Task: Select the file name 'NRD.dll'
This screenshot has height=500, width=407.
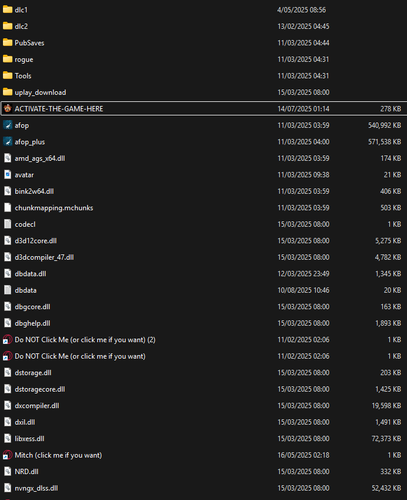Action: pyautogui.click(x=26, y=472)
